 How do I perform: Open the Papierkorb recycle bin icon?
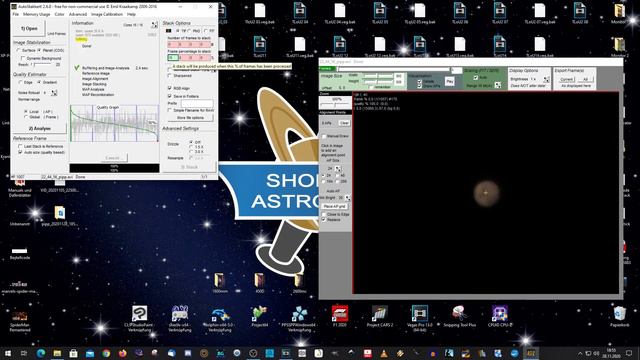click(620, 316)
